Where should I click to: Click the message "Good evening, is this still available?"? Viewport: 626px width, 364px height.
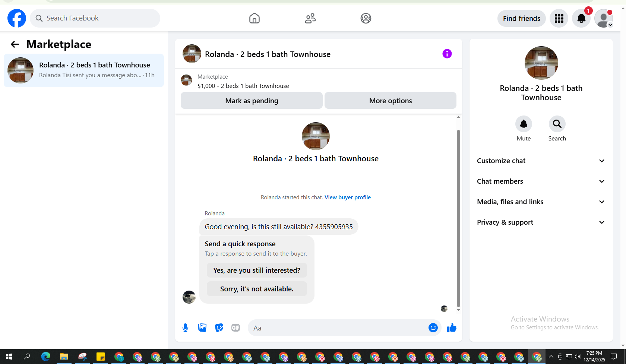tap(279, 227)
